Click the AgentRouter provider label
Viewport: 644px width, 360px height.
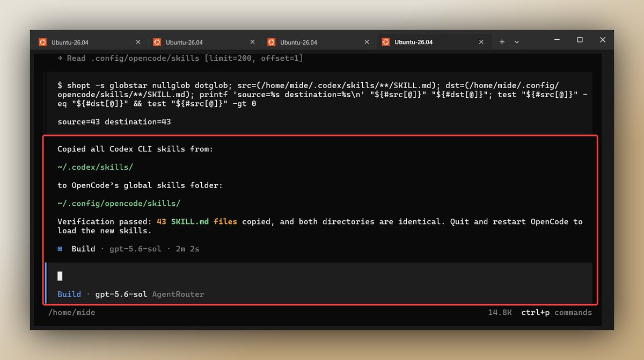point(178,294)
